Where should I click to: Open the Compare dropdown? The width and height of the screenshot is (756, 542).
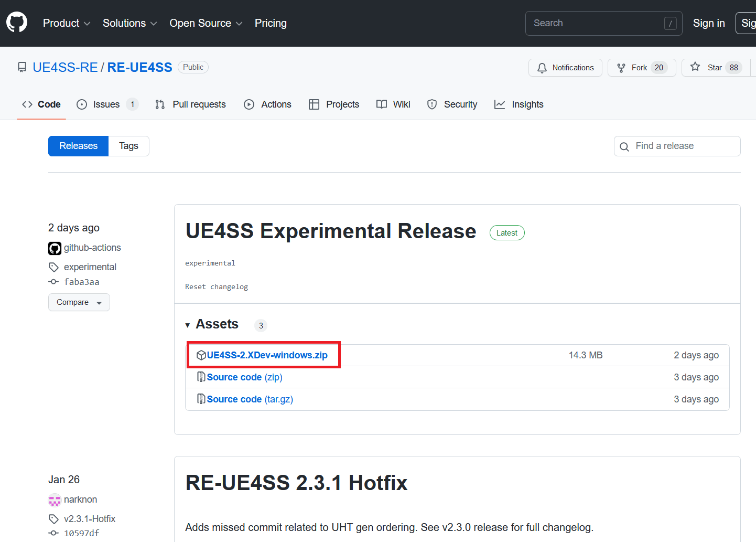click(x=79, y=302)
